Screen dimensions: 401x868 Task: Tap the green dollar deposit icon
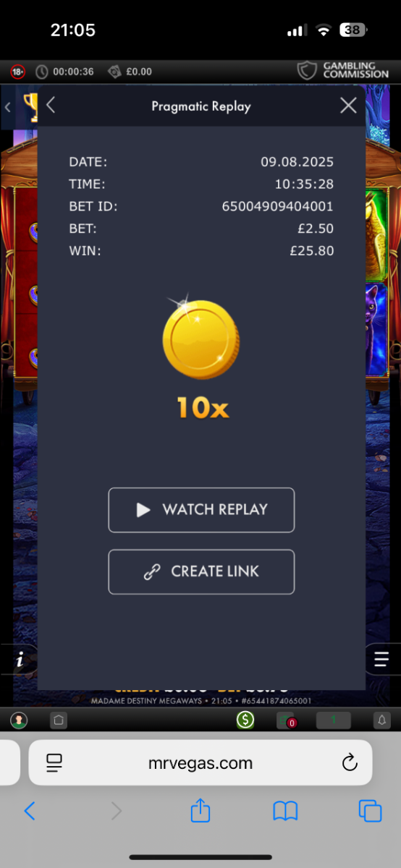click(245, 720)
